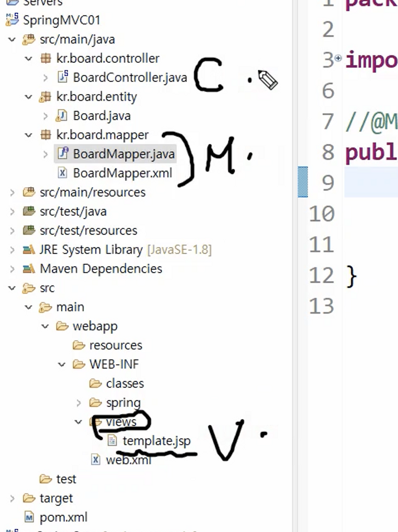Collapse the WEB-INF folder node
The height and width of the screenshot is (532, 398).
tap(62, 365)
